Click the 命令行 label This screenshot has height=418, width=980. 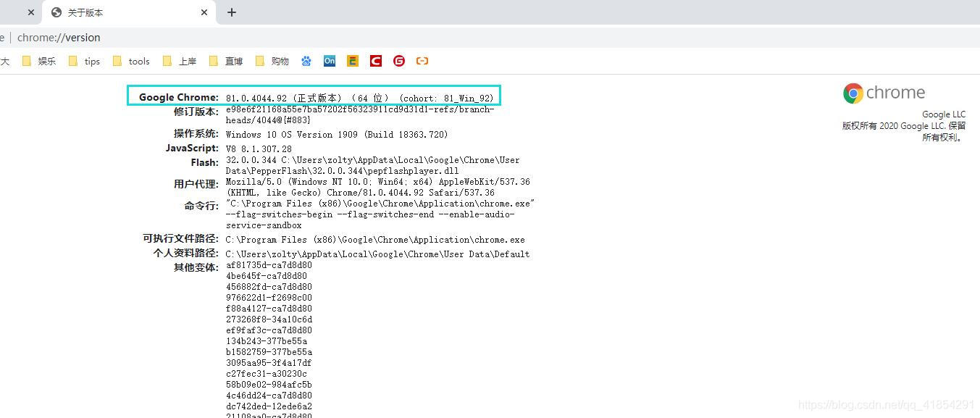click(201, 206)
